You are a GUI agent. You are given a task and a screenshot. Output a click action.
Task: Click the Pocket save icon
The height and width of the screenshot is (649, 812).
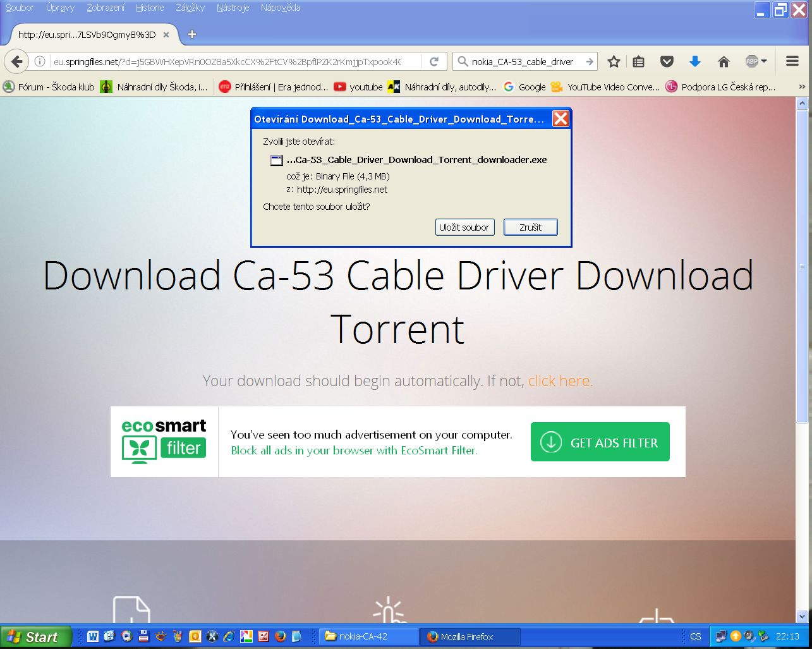[x=667, y=61]
